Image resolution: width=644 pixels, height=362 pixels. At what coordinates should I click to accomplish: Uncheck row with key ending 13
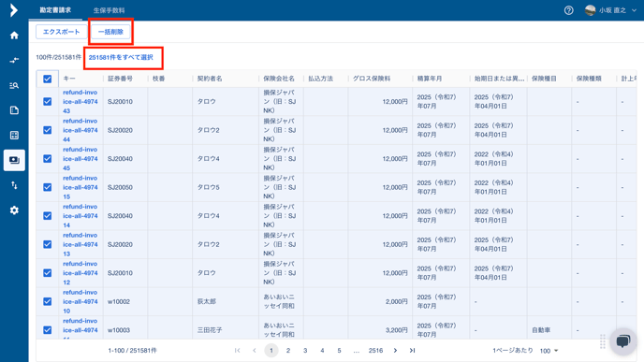click(47, 244)
